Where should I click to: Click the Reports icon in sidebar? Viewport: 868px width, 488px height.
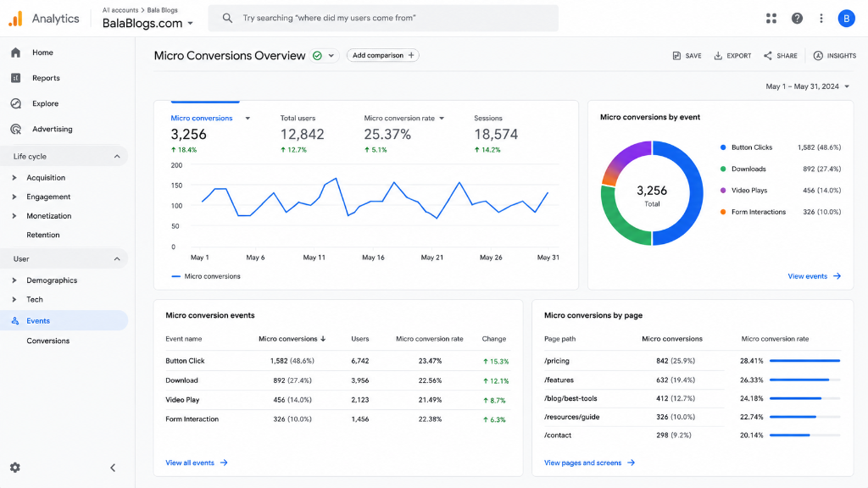coord(15,78)
